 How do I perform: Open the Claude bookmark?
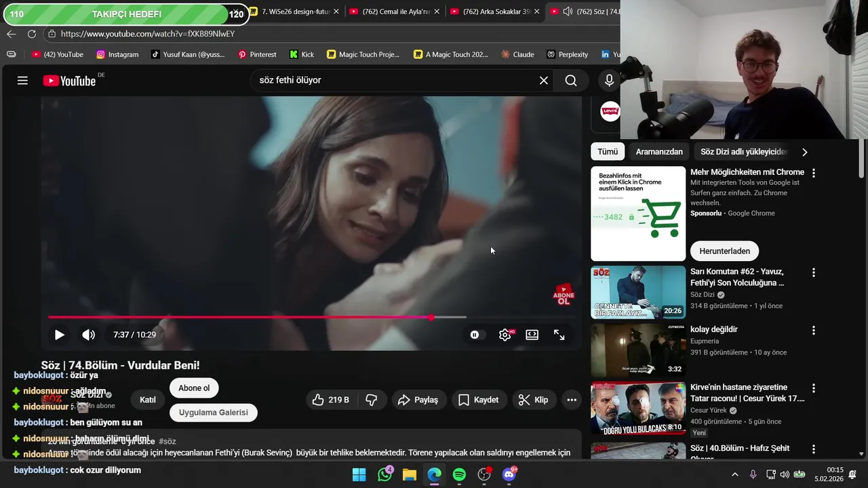click(517, 54)
